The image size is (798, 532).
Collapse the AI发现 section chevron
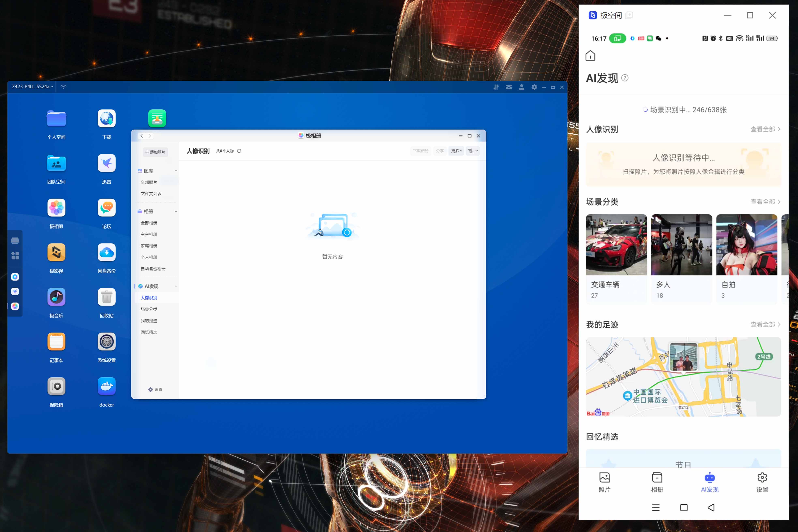click(x=176, y=286)
